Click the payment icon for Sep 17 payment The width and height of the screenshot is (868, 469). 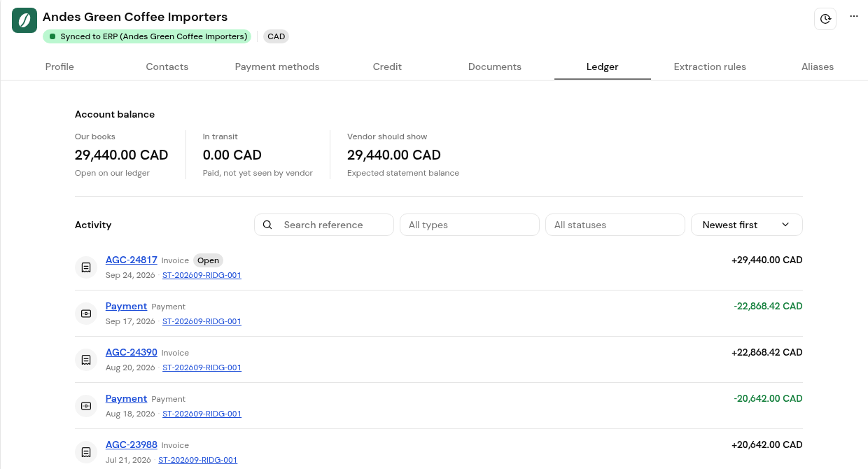pos(86,314)
